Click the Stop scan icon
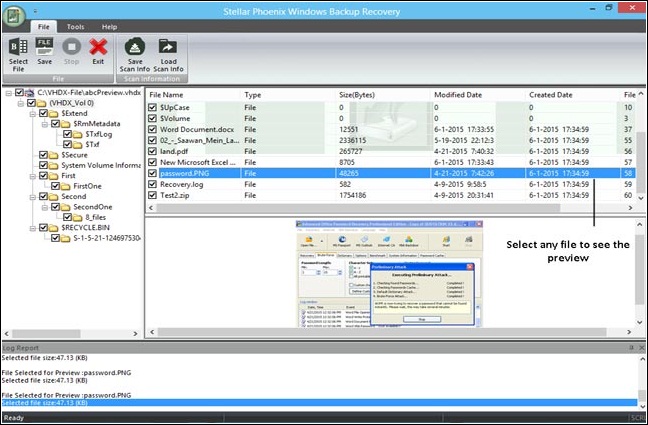Screen dimensions: 648x425 pos(71,46)
